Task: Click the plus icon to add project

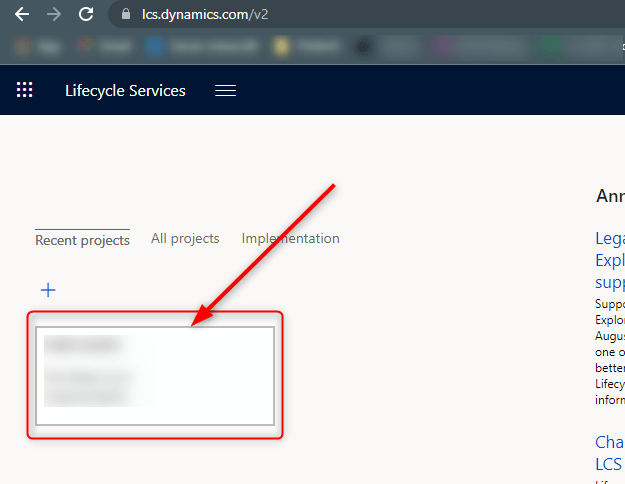Action: click(48, 290)
